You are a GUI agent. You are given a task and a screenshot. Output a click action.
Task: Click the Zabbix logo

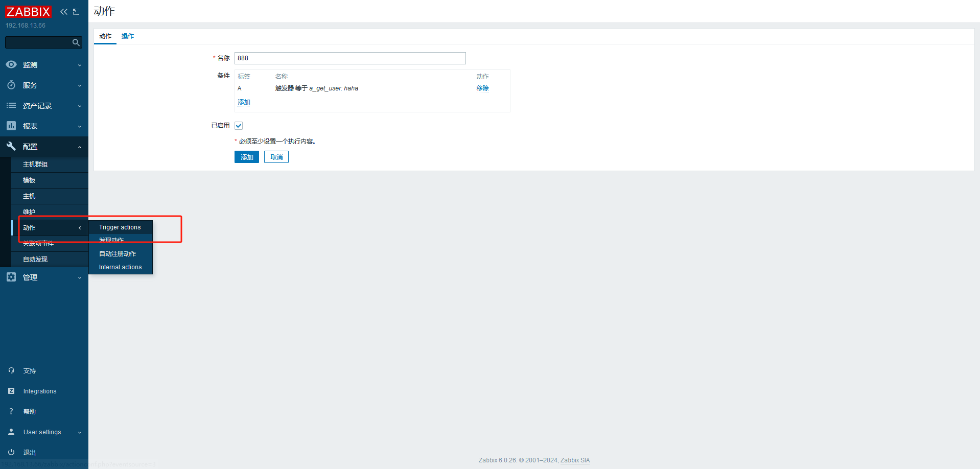(28, 12)
